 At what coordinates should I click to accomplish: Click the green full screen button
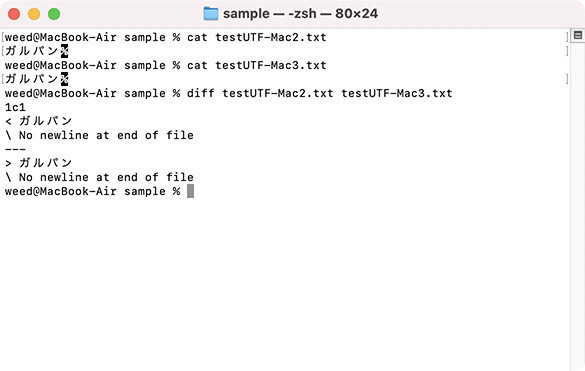54,14
